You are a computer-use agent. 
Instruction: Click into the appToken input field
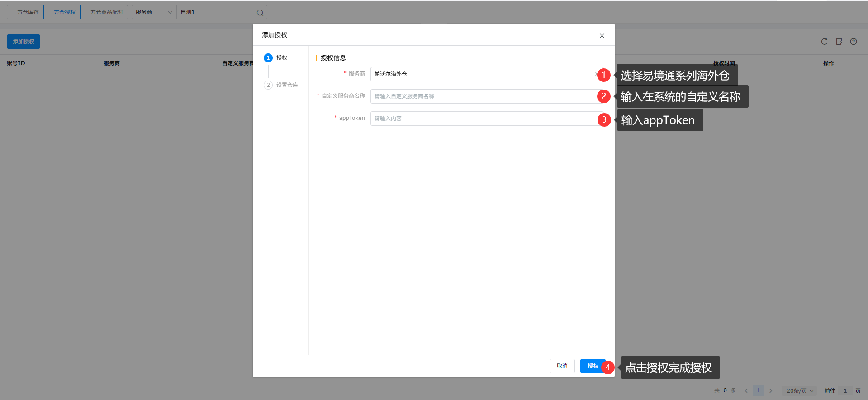[482, 119]
